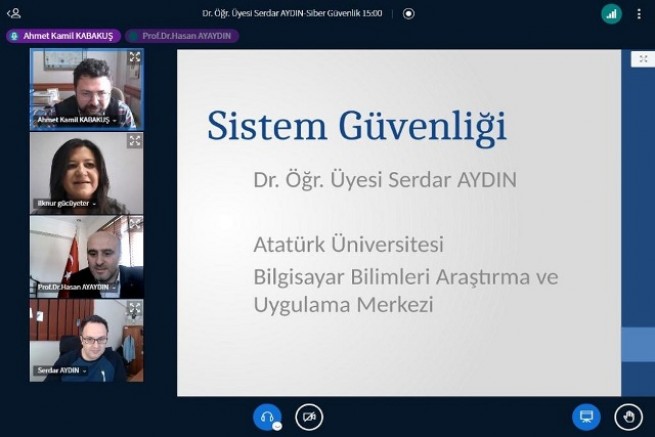Click the presentation screen button
Screen dimensions: 655x437
(x=586, y=416)
